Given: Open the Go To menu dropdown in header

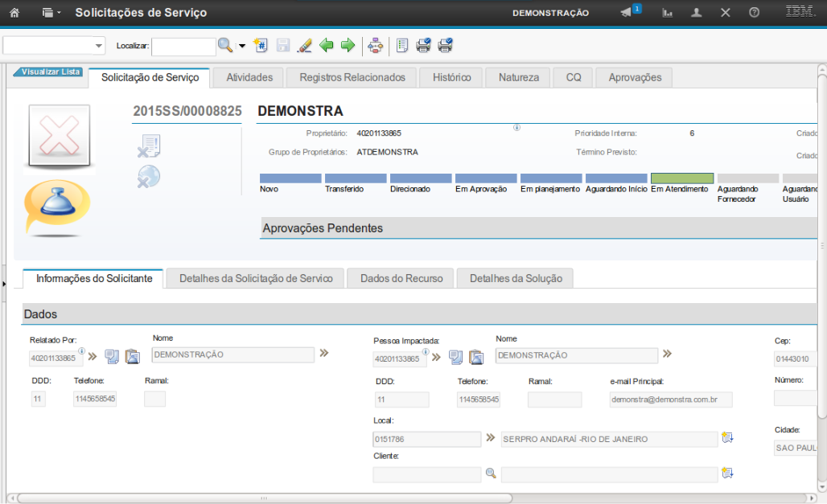Looking at the screenshot, I should (51, 13).
